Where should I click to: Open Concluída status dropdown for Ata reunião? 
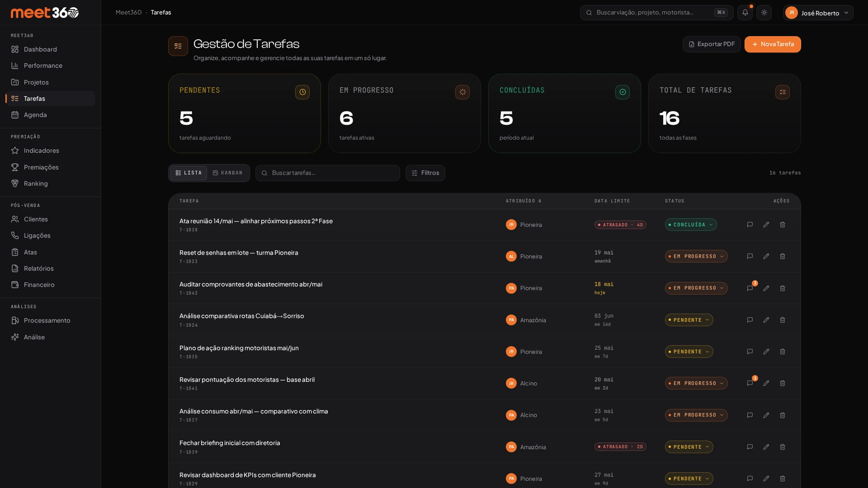pyautogui.click(x=691, y=225)
